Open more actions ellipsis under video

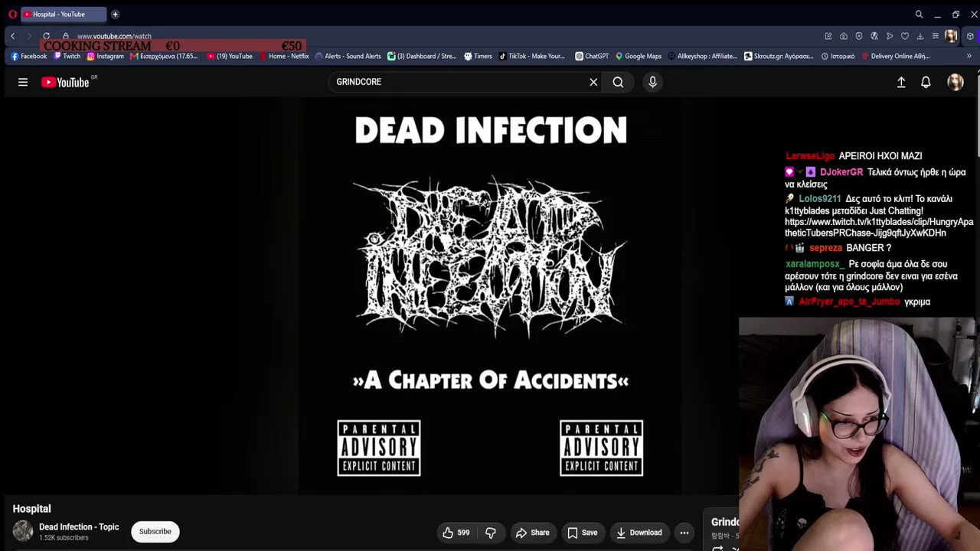(684, 533)
